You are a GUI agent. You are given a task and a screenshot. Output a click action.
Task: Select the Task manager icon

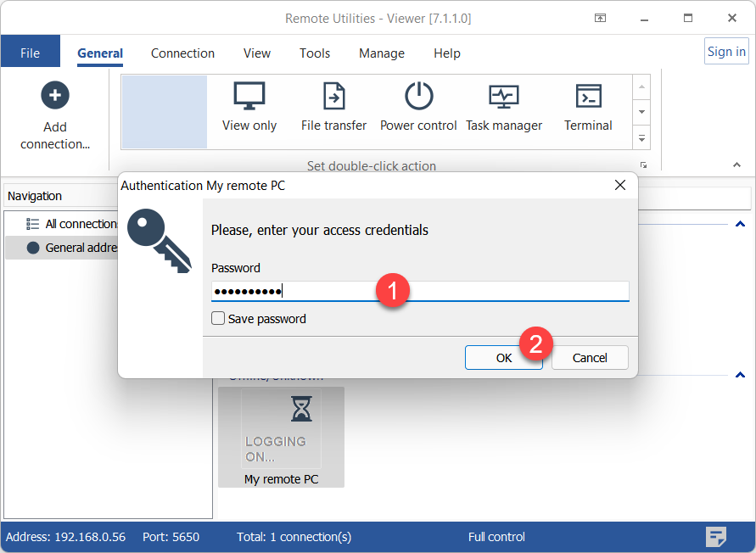pyautogui.click(x=504, y=96)
